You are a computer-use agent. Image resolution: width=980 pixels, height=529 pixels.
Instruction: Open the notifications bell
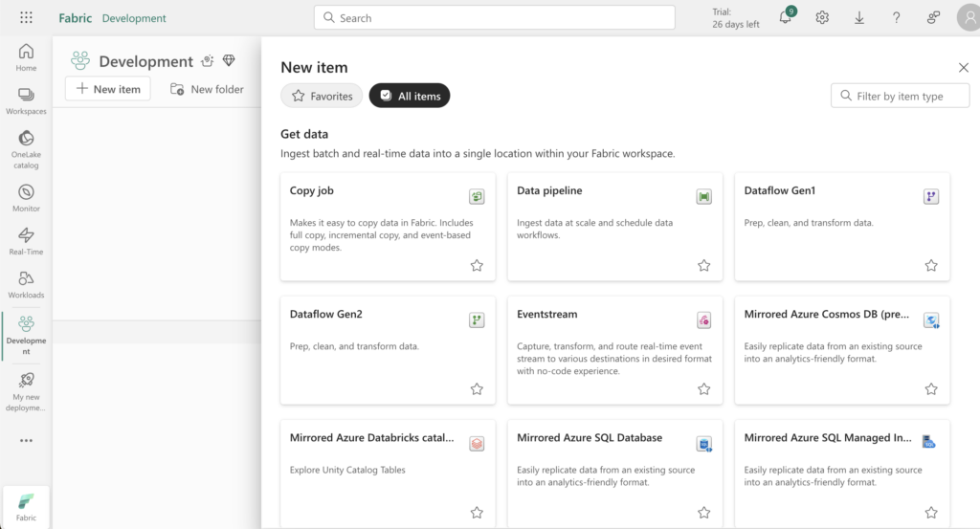[786, 17]
